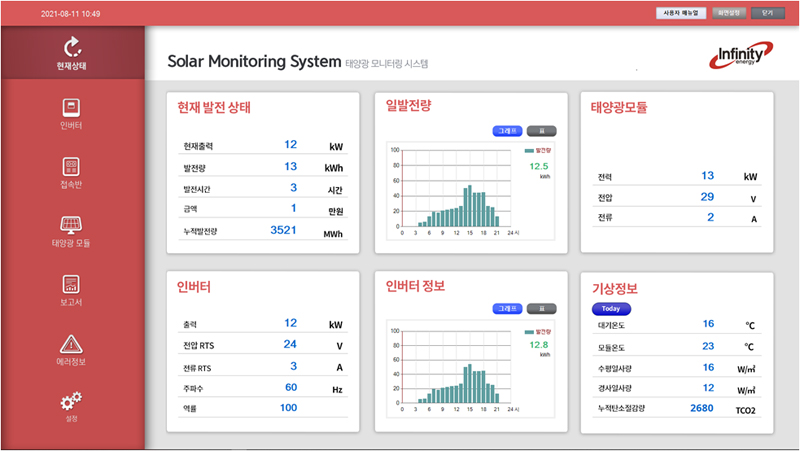Click the 누적발전량 row label
This screenshot has height=451, width=800.
pos(200,232)
